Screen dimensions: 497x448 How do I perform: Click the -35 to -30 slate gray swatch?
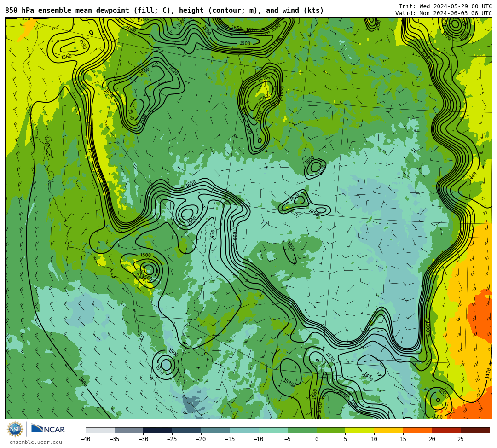129,430
